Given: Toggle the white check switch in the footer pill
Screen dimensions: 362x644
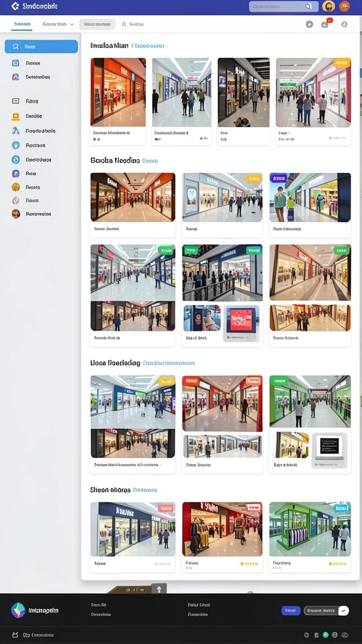Looking at the screenshot, I should click(344, 610).
